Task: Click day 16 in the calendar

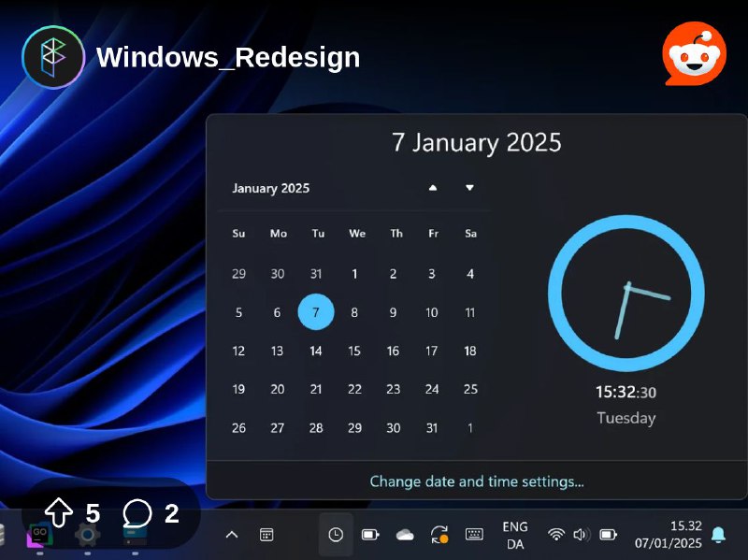Action: pos(393,352)
